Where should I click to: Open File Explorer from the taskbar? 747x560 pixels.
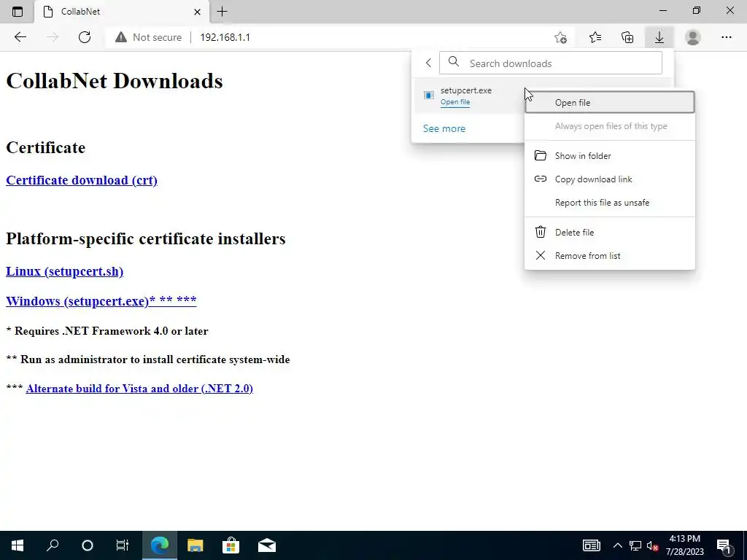[x=196, y=545]
